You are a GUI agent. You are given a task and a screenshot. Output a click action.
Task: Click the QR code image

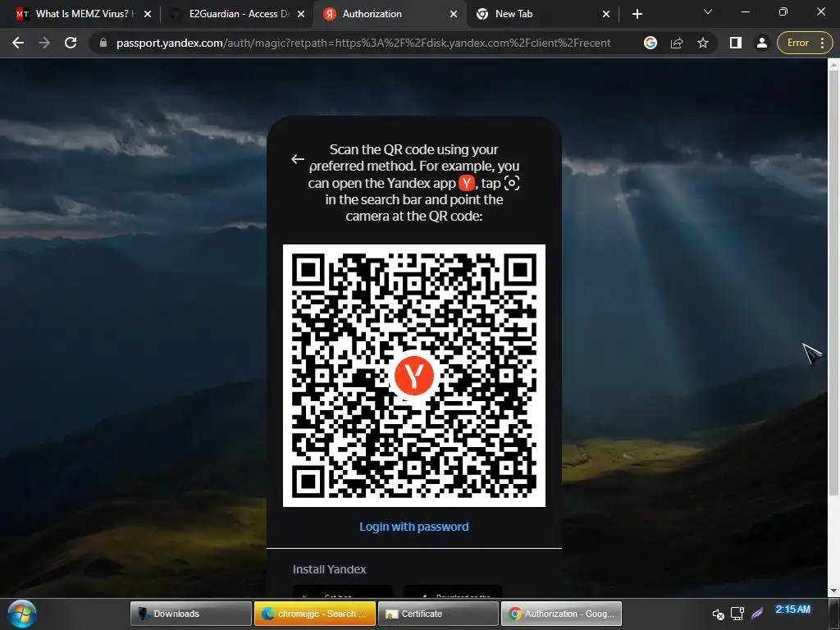click(414, 376)
